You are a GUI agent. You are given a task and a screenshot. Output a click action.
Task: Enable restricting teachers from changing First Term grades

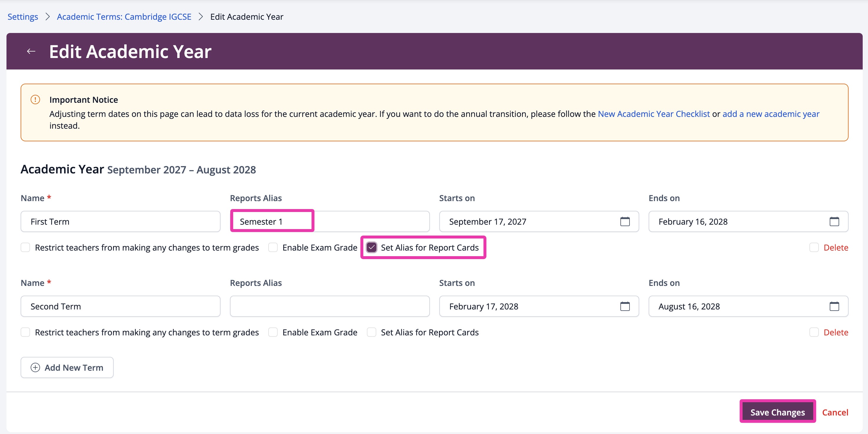(25, 247)
